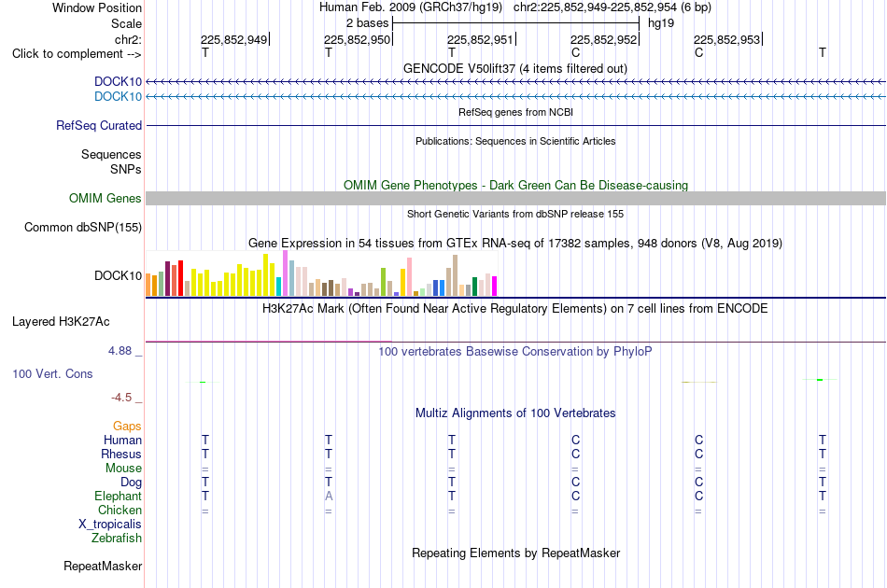Screen dimensions: 887x588
Task: Click the DOCK10 label beside GTEx bar chart
Action: [x=119, y=275]
